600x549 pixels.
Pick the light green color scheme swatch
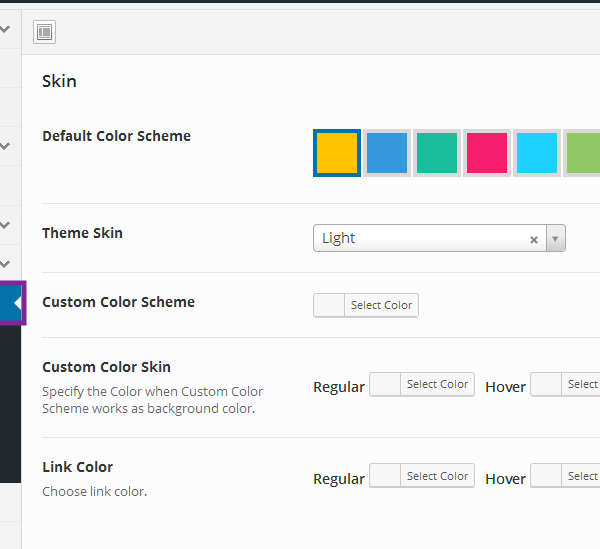coord(582,153)
